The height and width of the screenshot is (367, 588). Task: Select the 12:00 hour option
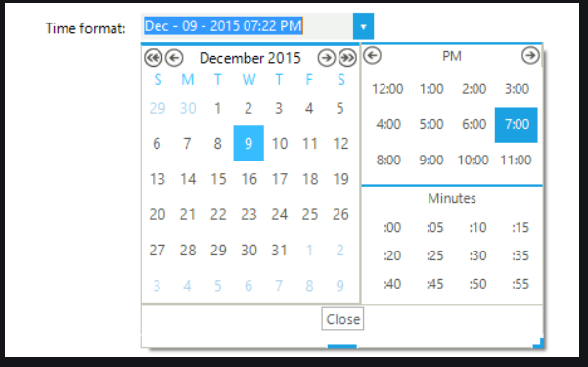[x=387, y=89]
